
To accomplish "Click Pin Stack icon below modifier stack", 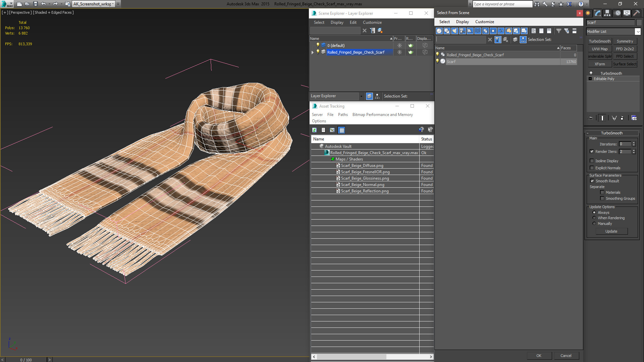I will 591,118.
